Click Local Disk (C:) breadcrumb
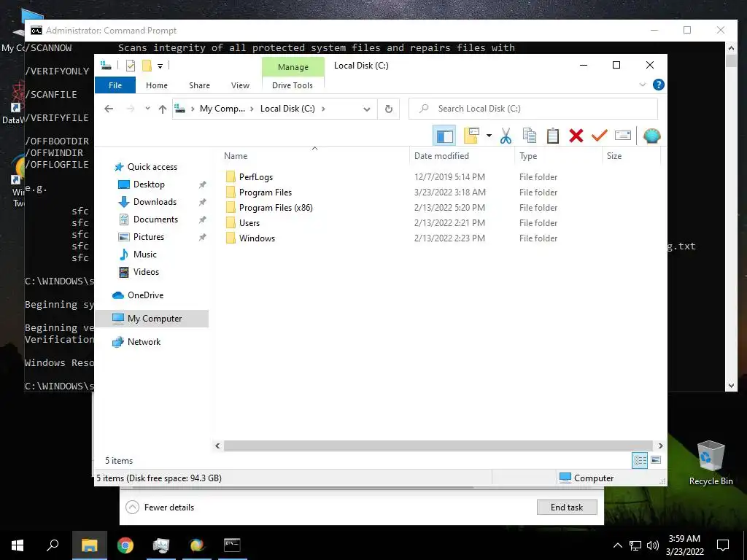This screenshot has width=747, height=560. pos(287,109)
